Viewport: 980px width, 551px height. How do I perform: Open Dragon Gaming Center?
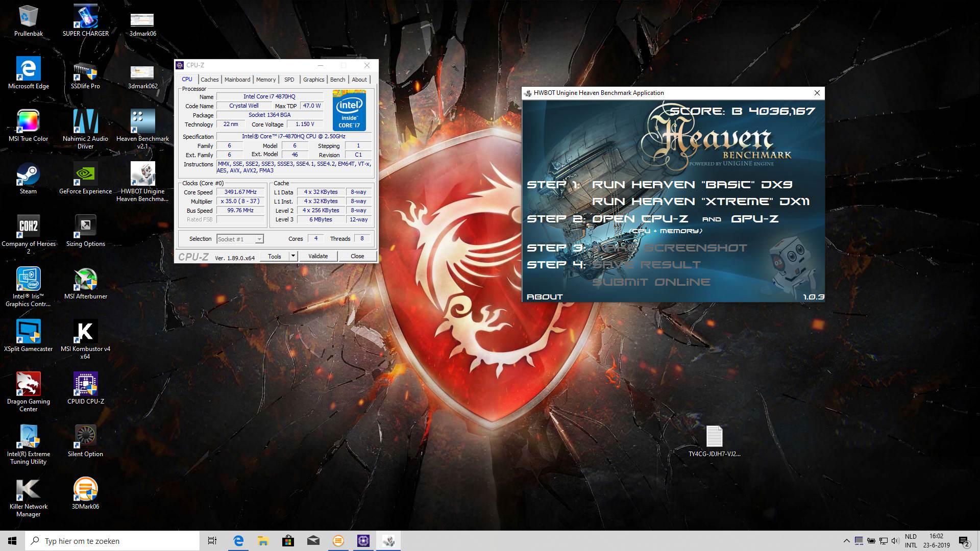pyautogui.click(x=29, y=392)
